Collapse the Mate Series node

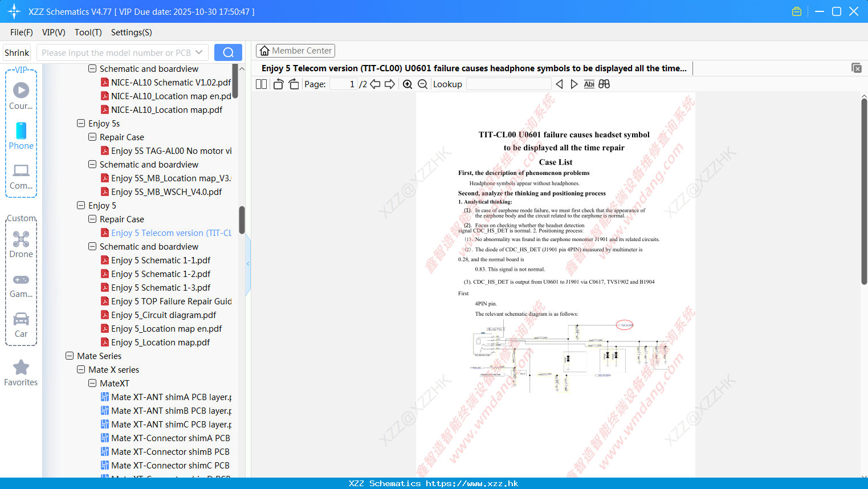click(x=70, y=356)
